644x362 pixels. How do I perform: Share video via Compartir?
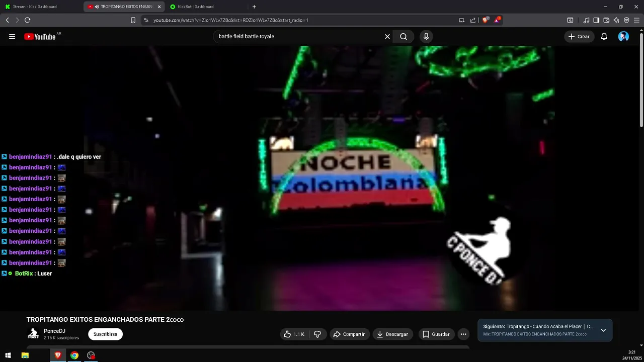(x=349, y=334)
